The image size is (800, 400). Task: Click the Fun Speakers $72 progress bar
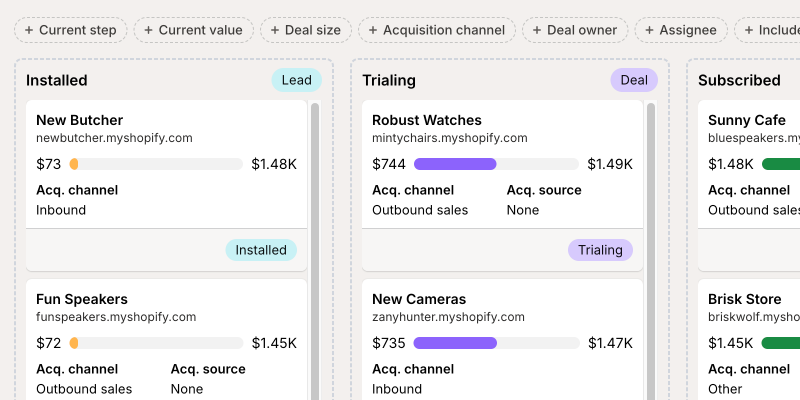point(156,343)
